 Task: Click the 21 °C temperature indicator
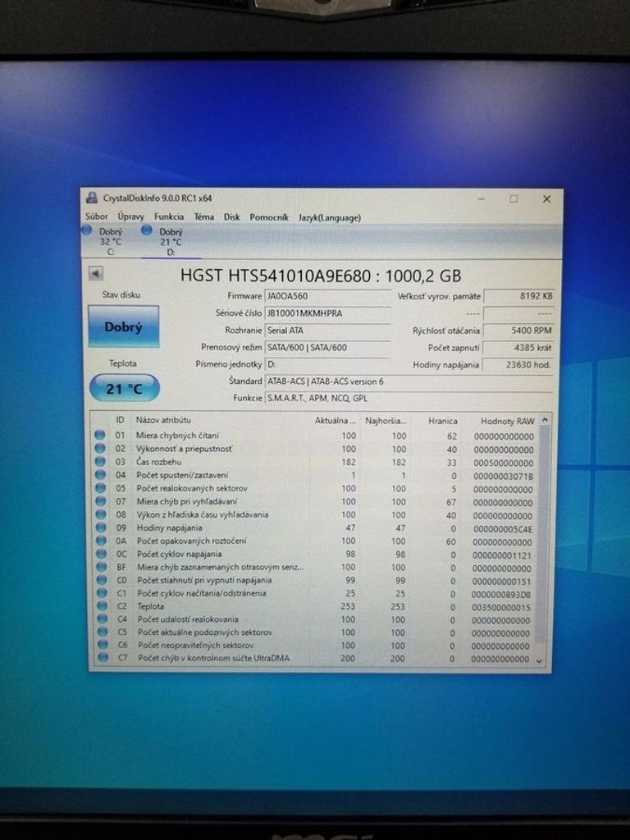pyautogui.click(x=125, y=388)
